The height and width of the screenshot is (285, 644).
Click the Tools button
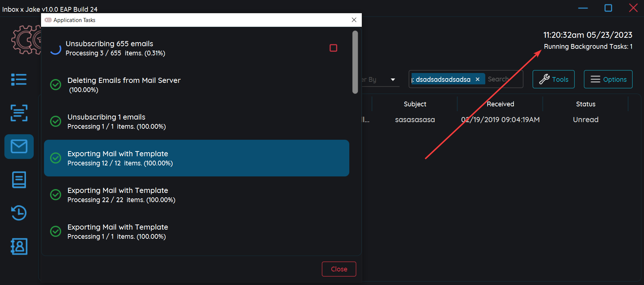point(553,79)
